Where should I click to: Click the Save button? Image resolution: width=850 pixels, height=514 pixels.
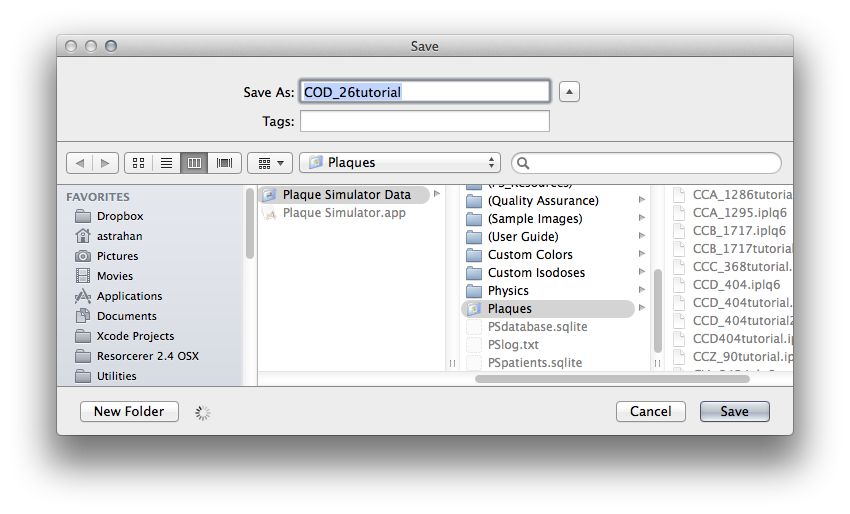pos(734,411)
